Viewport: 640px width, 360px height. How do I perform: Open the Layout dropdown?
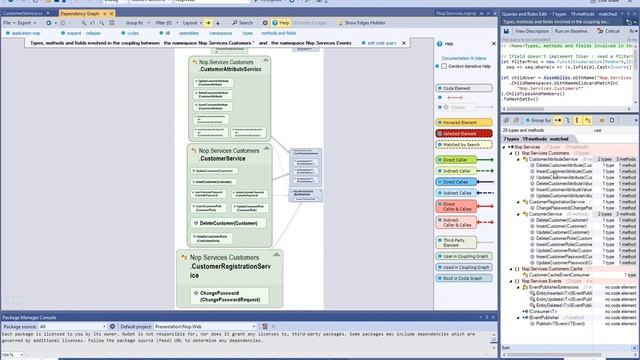[x=192, y=23]
